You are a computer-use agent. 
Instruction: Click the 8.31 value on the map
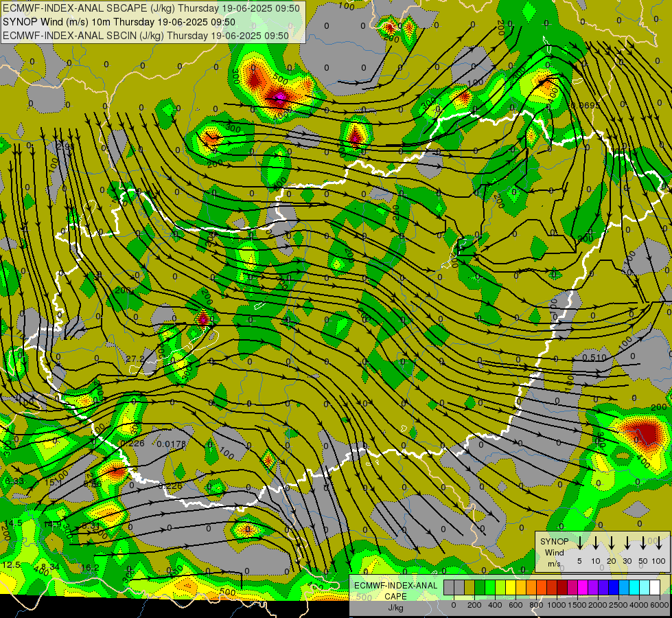91,525
